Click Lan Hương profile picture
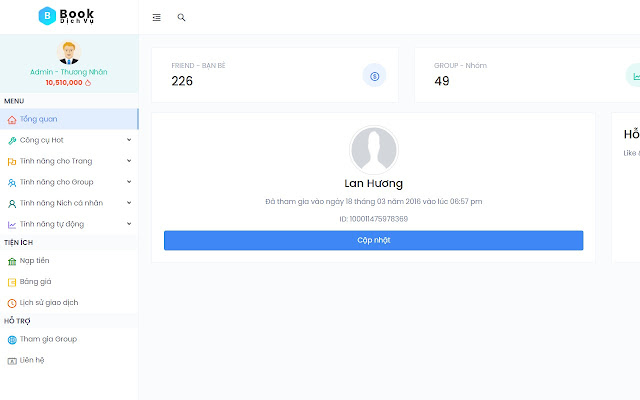 click(374, 150)
